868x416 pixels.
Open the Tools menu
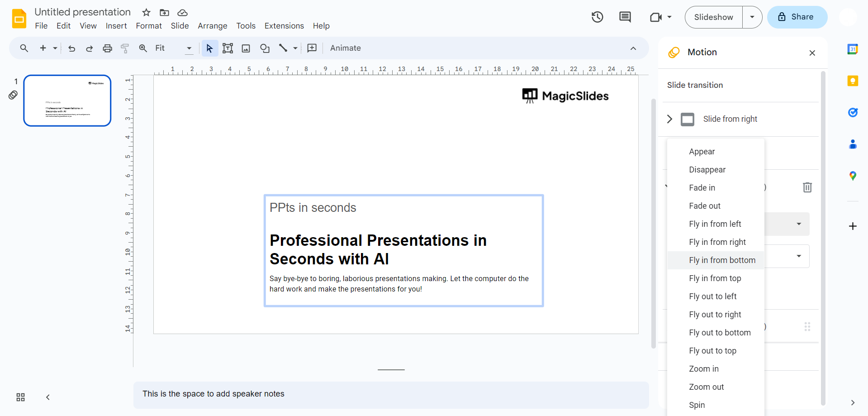246,26
